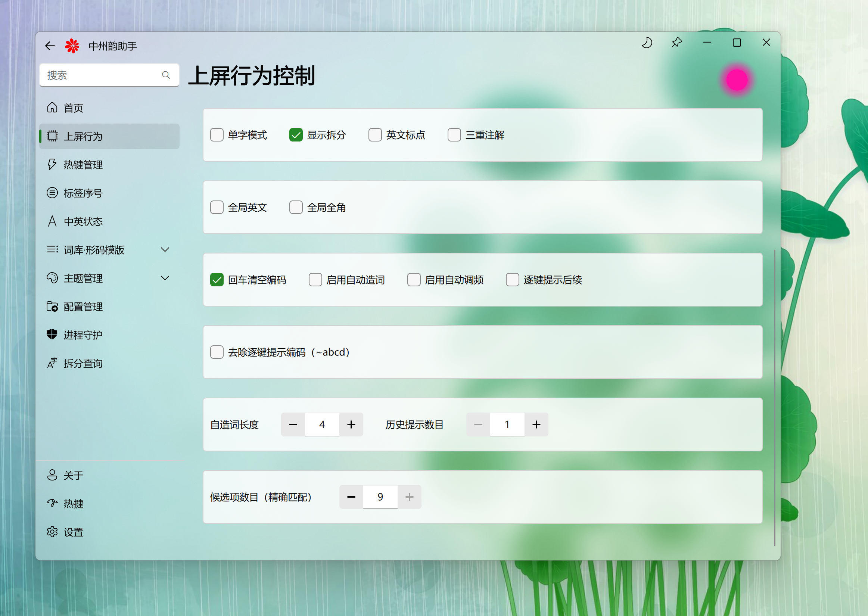The image size is (868, 616).
Task: Click the back arrow icon
Action: click(x=50, y=46)
